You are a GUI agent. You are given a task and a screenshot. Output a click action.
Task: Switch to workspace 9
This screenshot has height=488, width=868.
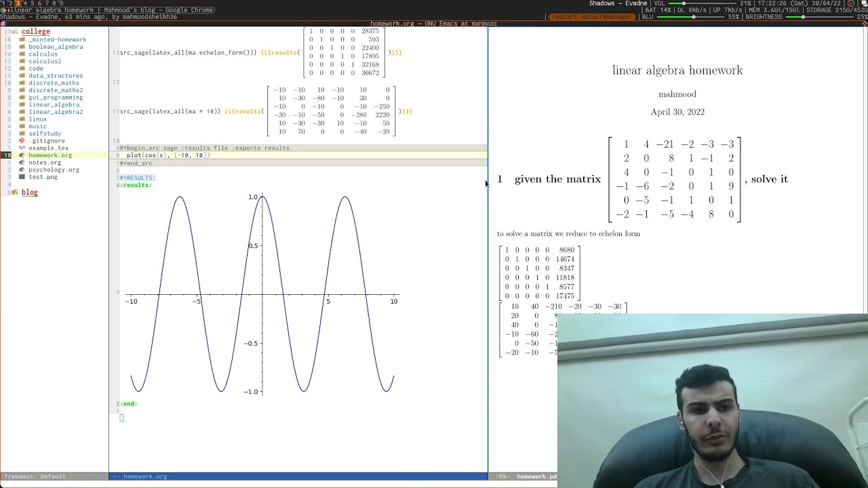pyautogui.click(x=62, y=3)
